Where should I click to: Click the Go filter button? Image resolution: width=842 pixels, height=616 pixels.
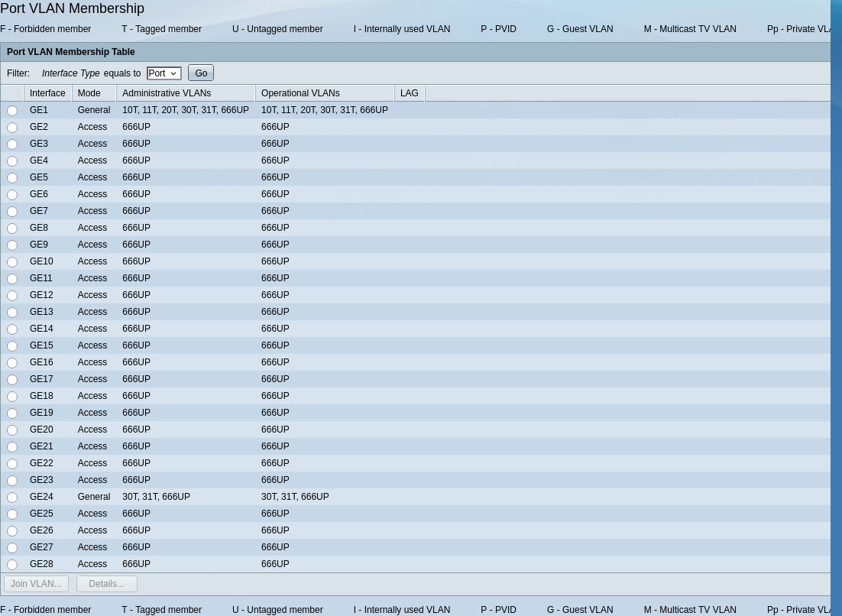click(201, 73)
